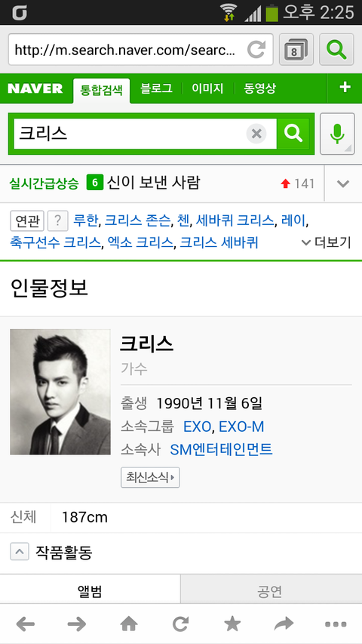This screenshot has height=644, width=362.
Task: Go back with the left arrow
Action: (26, 624)
